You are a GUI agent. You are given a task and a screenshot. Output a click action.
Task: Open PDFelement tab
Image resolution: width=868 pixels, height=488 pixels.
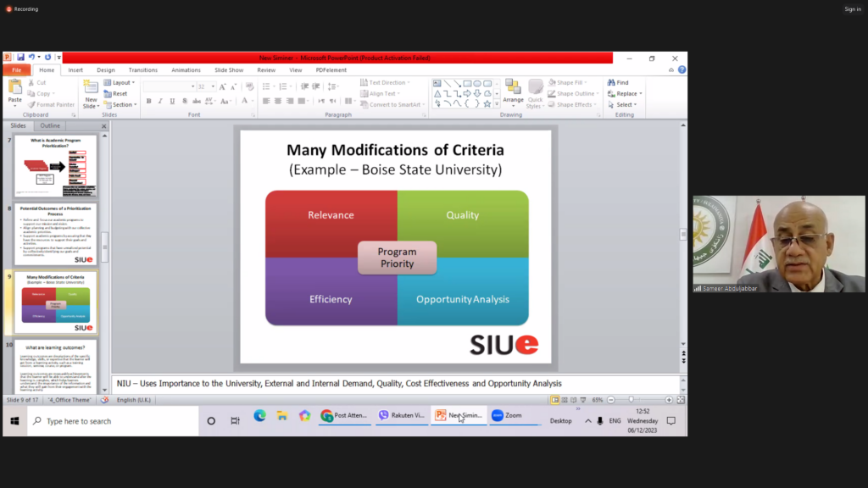coord(331,70)
